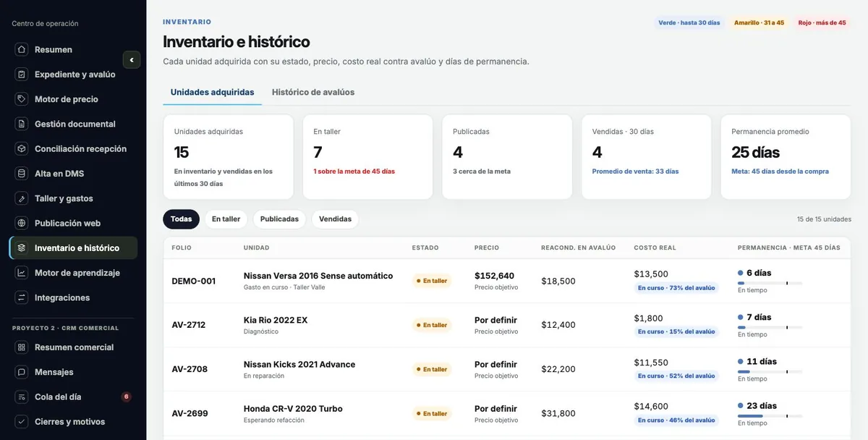The height and width of the screenshot is (440, 868).
Task: Click folio DEMO-001
Action: coord(194,282)
